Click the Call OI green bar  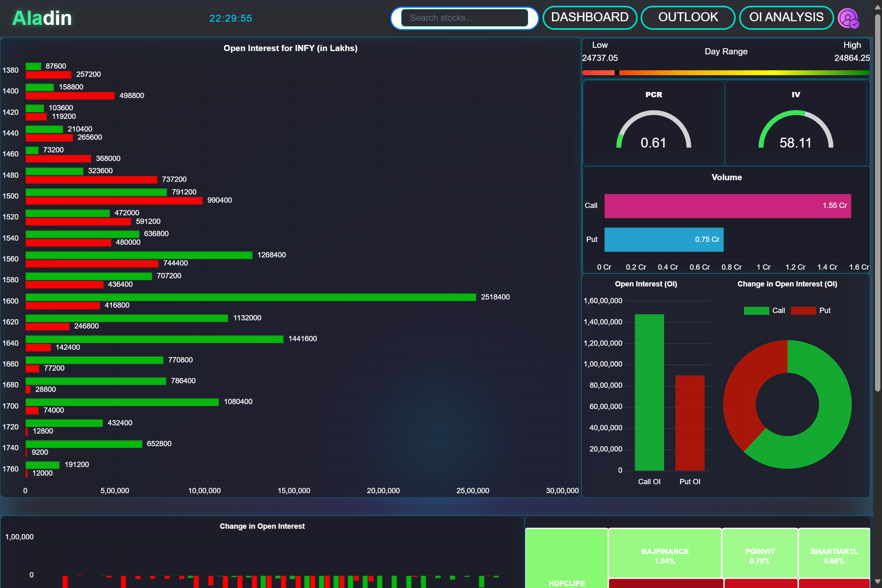pyautogui.click(x=649, y=392)
